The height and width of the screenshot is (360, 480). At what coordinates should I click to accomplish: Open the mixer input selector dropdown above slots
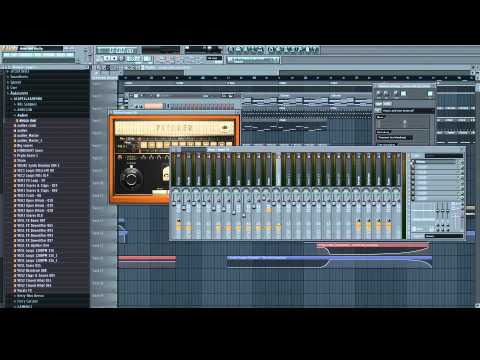click(443, 156)
